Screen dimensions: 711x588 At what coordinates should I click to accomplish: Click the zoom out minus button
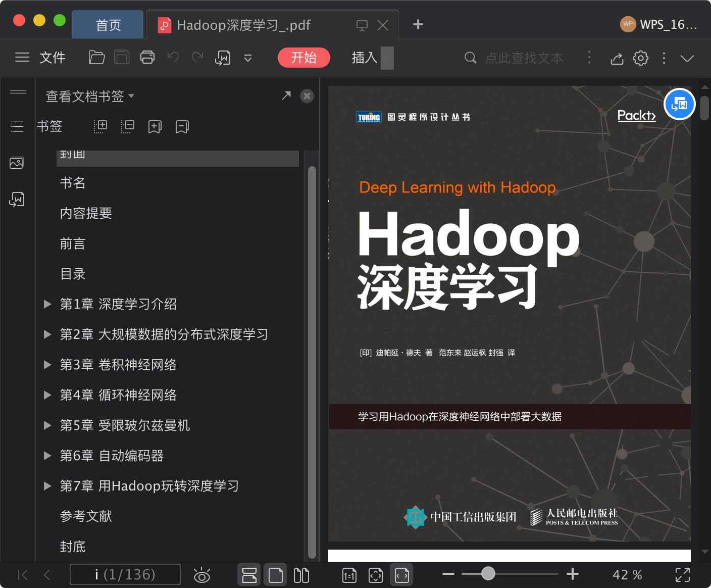[448, 574]
